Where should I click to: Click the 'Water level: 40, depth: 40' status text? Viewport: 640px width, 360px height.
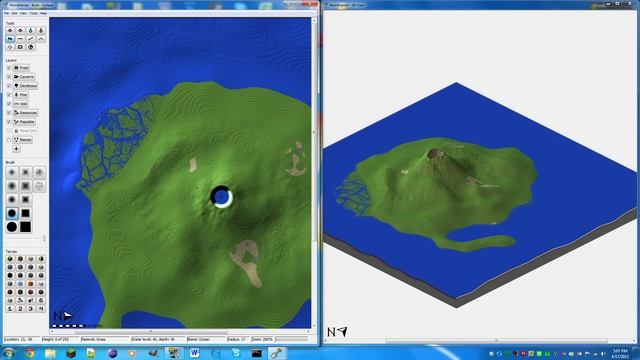153,339
